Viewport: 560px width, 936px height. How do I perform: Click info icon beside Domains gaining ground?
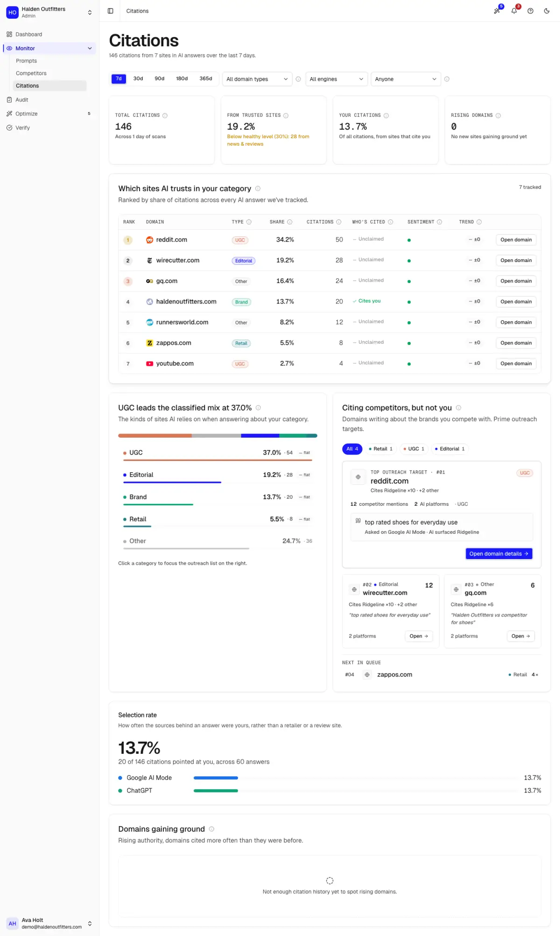click(x=211, y=829)
